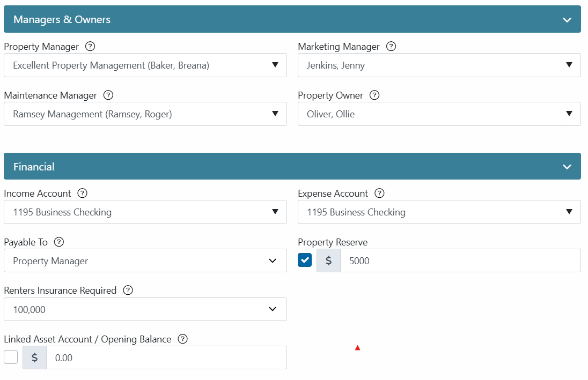Image resolution: width=588 pixels, height=380 pixels.
Task: Collapse the Financial section chevron
Action: [567, 167]
